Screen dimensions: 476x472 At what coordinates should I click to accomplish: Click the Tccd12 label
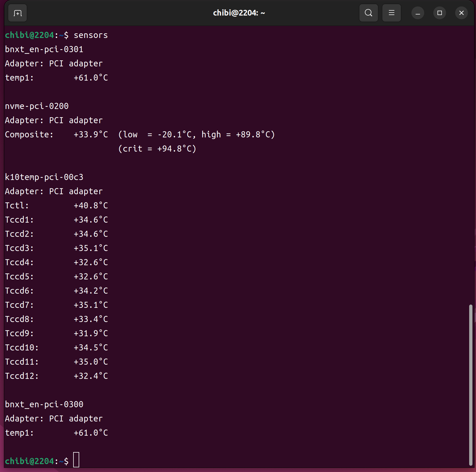[x=22, y=376]
